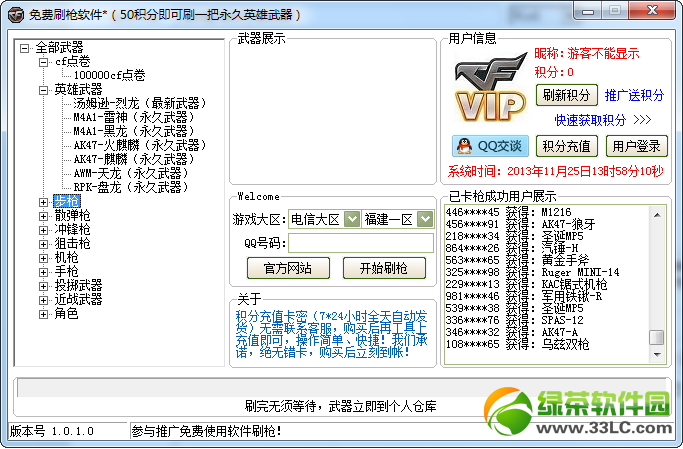Image resolution: width=683 pixels, height=449 pixels.
Task: Select the 角色 tree item
Action: [66, 313]
